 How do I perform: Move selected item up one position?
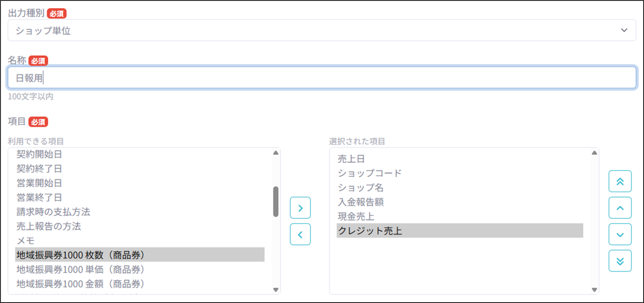(x=620, y=208)
